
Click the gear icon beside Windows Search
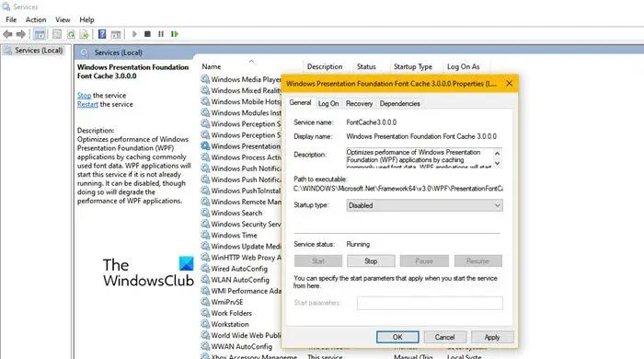click(x=205, y=213)
